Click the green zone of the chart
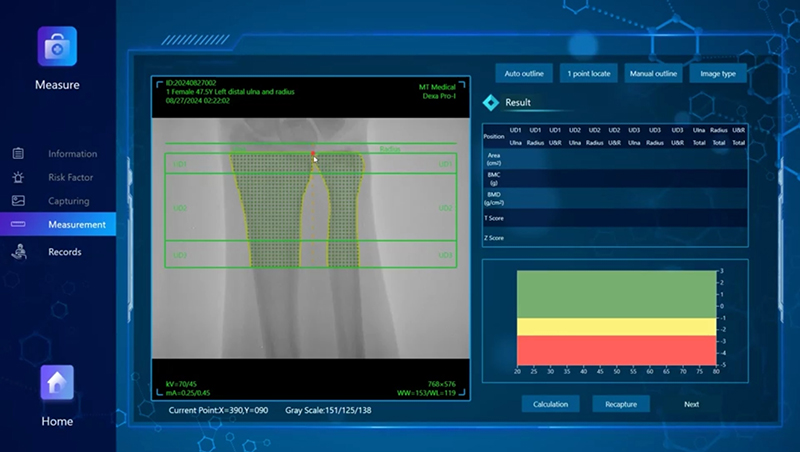 point(617,294)
